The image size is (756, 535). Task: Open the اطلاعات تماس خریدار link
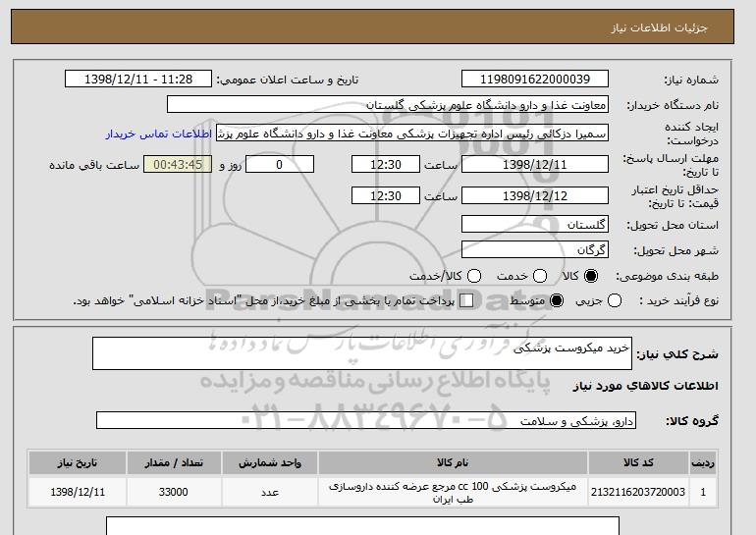pos(159,134)
